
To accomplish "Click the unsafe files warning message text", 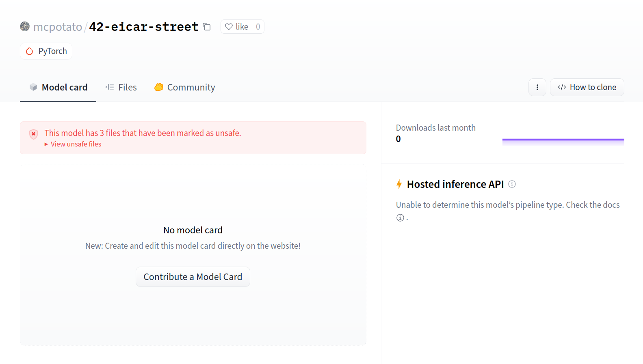I will 143,133.
